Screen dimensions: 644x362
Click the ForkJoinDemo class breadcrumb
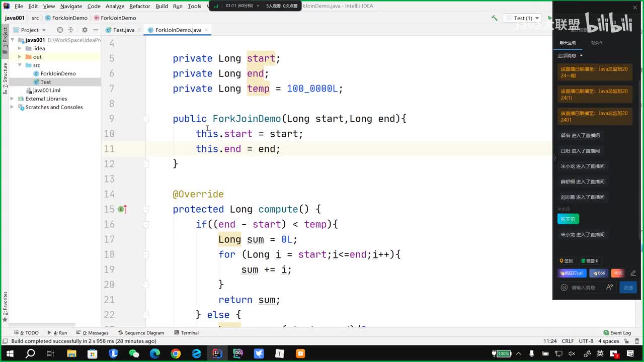coord(66,18)
